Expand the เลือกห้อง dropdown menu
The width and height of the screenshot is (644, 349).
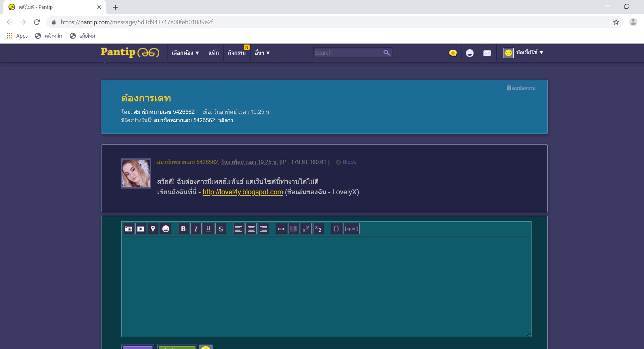[x=185, y=53]
